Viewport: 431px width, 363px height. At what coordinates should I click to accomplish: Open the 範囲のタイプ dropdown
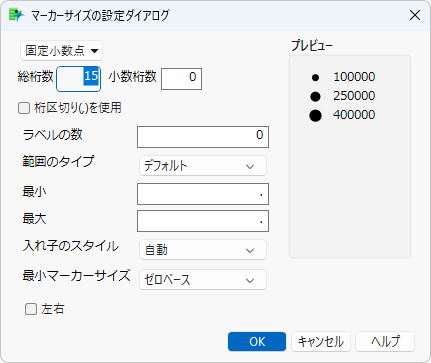(203, 166)
